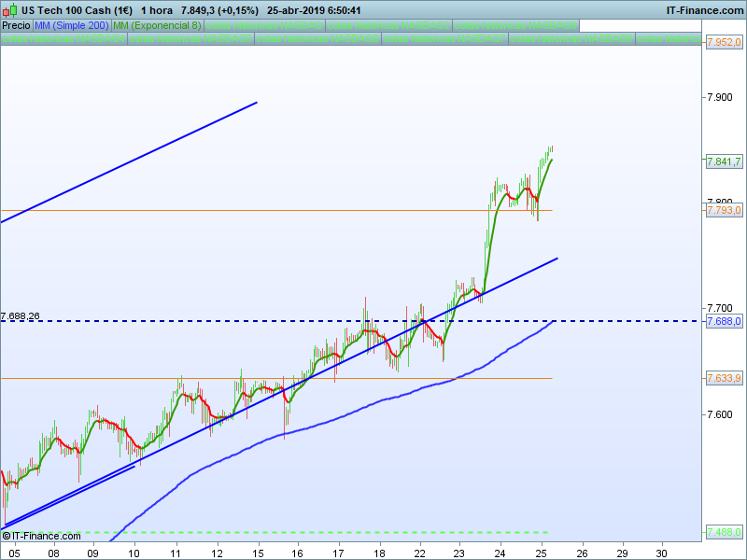Click date 15 on the time axis
Screen dimensions: 747x560
258,553
